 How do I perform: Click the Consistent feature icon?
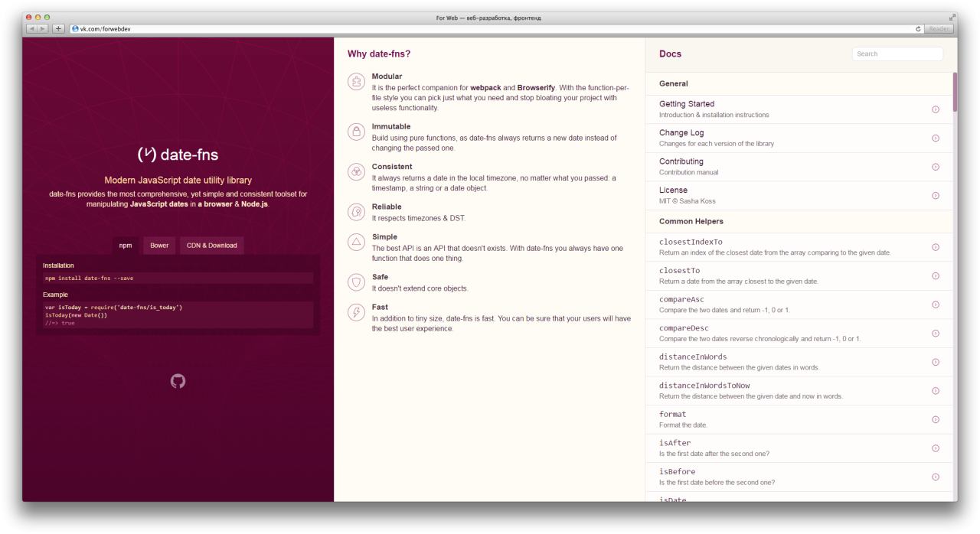coord(356,171)
